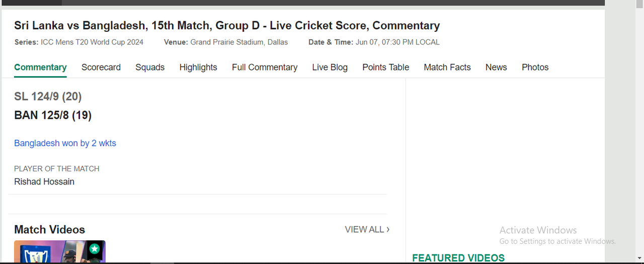Click the star badge on the video thumbnail
Viewport: 644px width, 264px height.
point(94,249)
